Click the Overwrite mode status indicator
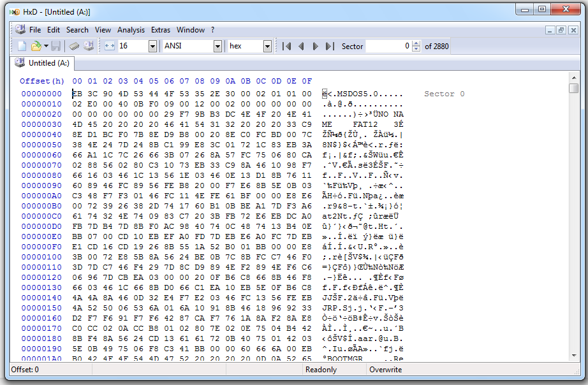This screenshot has height=385, width=588. [385, 370]
